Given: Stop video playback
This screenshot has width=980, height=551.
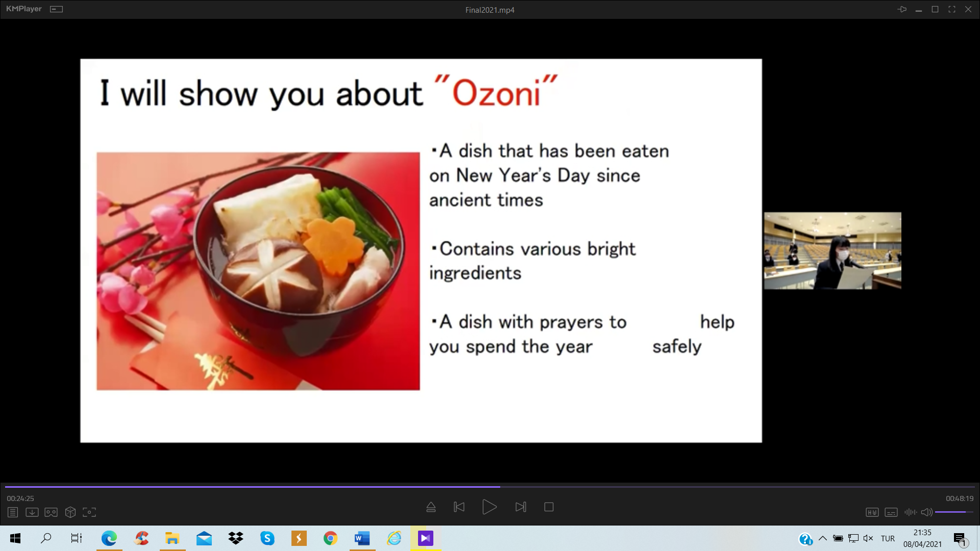Looking at the screenshot, I should (x=549, y=507).
